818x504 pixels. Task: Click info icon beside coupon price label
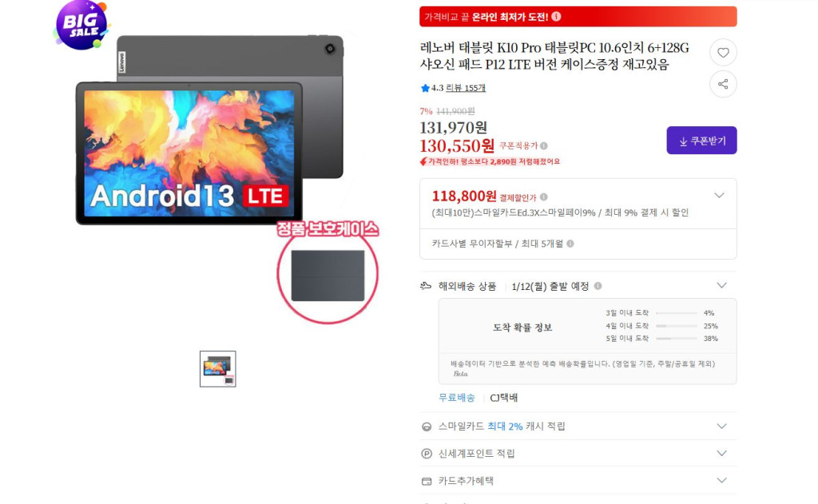544,146
